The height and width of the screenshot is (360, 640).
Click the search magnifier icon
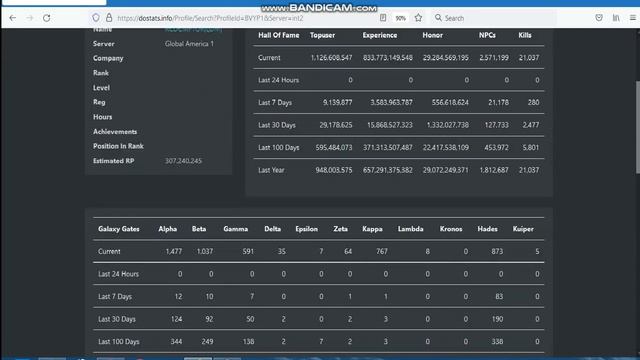438,18
